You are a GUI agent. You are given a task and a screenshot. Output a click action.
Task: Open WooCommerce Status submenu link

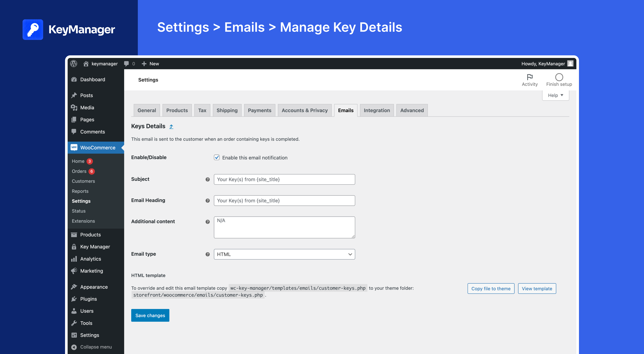click(79, 211)
